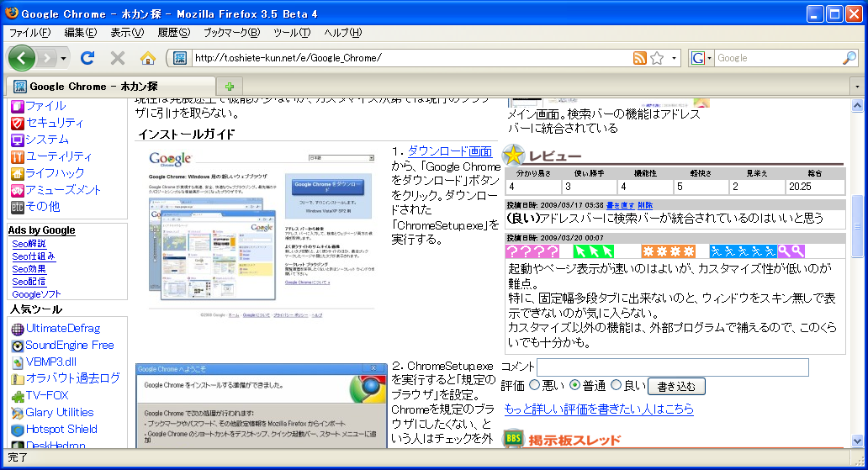
Task: Open the ファイル(F) menu
Action: click(x=30, y=33)
